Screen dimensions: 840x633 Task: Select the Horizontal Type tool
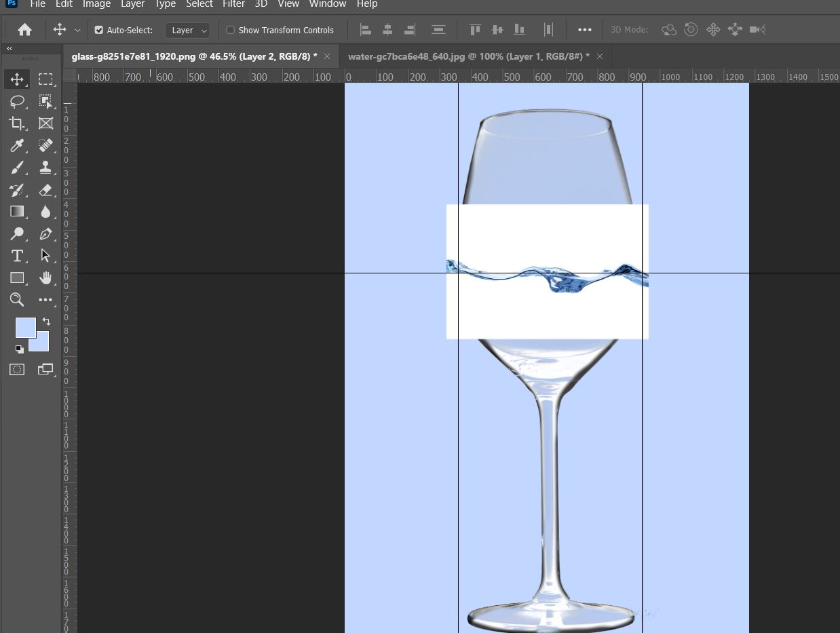point(17,256)
